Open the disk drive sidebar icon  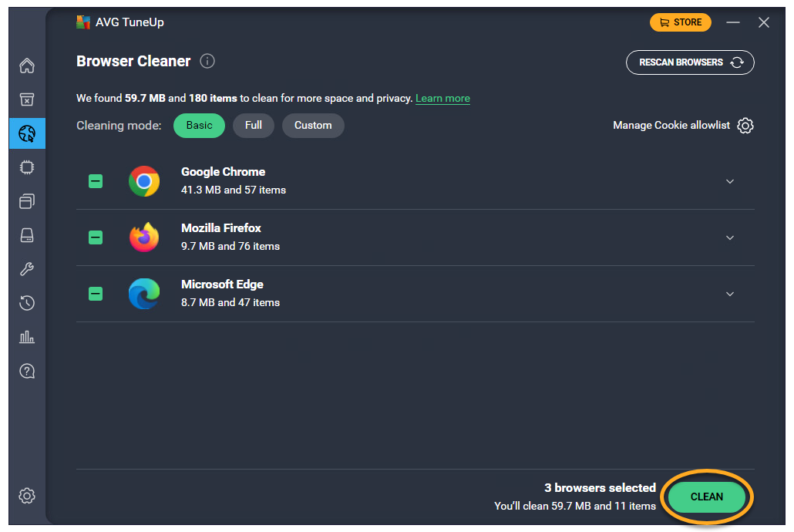point(27,235)
